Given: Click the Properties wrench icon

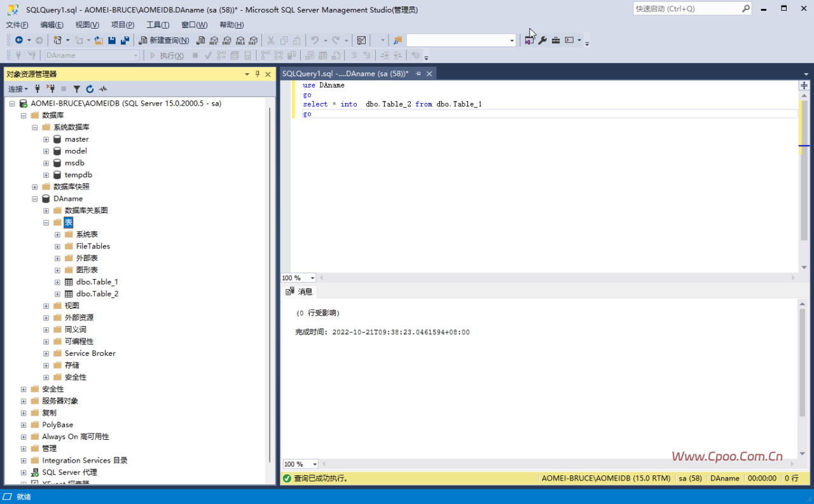Looking at the screenshot, I should (x=542, y=40).
